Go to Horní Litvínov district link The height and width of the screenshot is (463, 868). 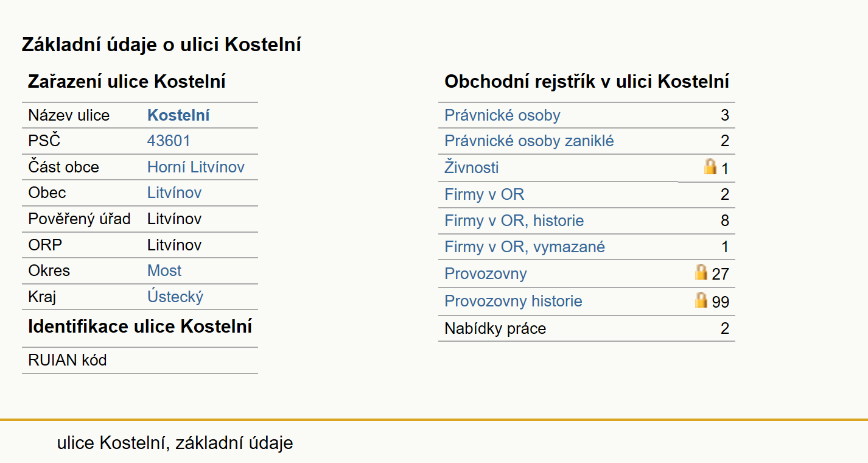pos(196,167)
